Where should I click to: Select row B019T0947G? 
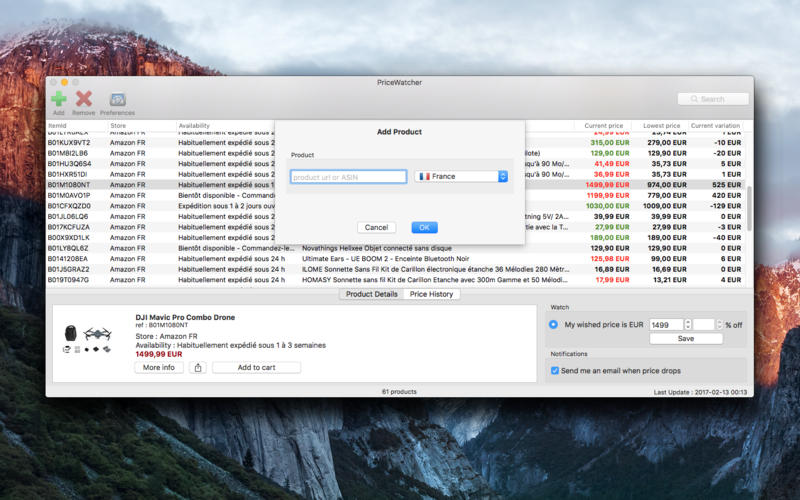click(395, 280)
